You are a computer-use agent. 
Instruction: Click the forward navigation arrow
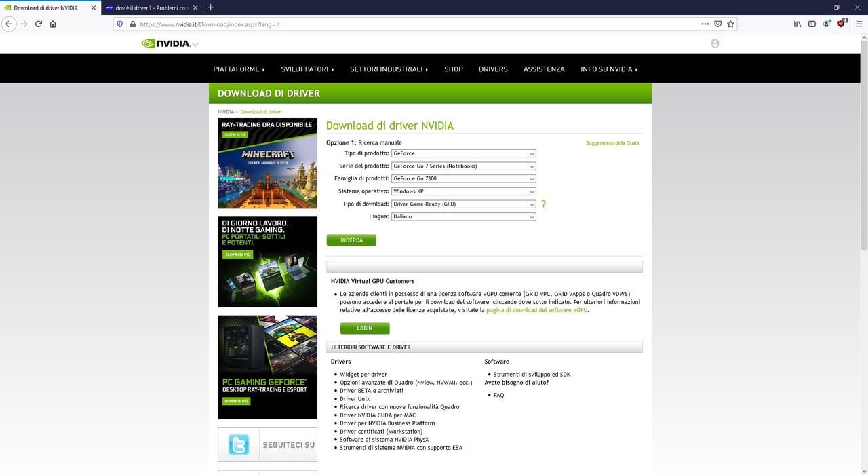point(24,24)
